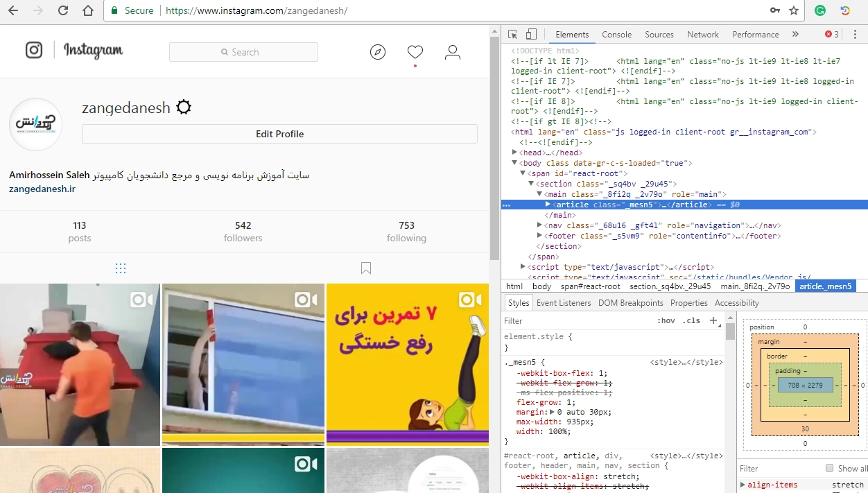
Task: Click the browser address bar URL
Action: (x=257, y=10)
